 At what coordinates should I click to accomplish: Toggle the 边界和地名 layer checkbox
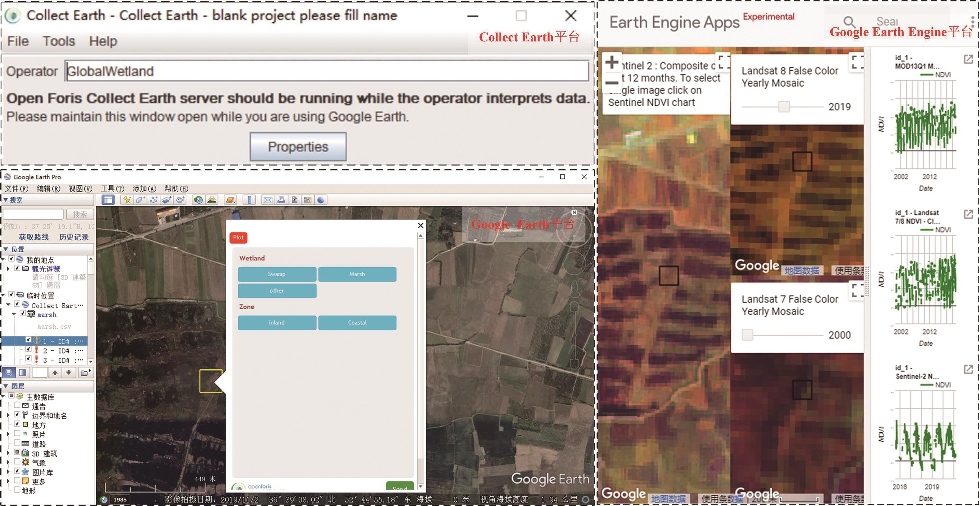click(x=17, y=414)
